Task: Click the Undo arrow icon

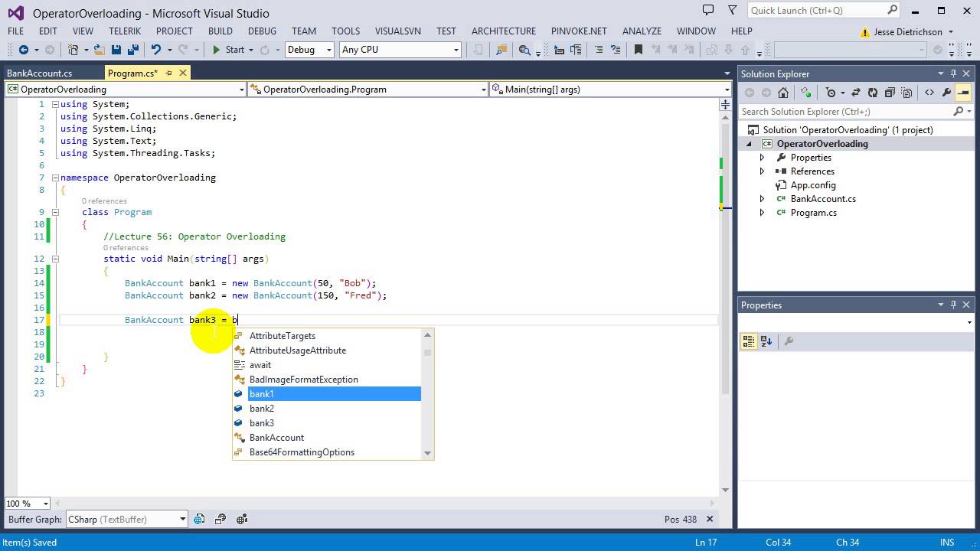Action: click(x=156, y=50)
